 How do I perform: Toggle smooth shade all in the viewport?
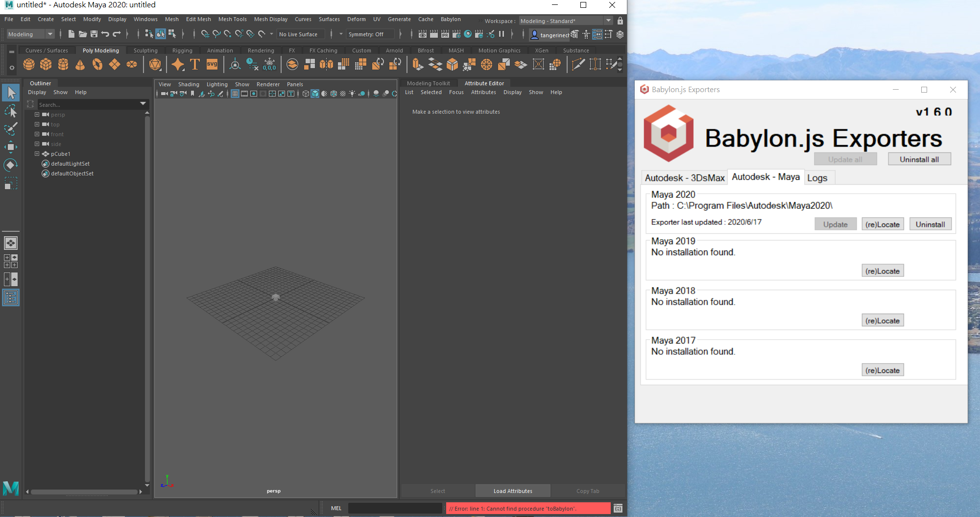click(315, 94)
